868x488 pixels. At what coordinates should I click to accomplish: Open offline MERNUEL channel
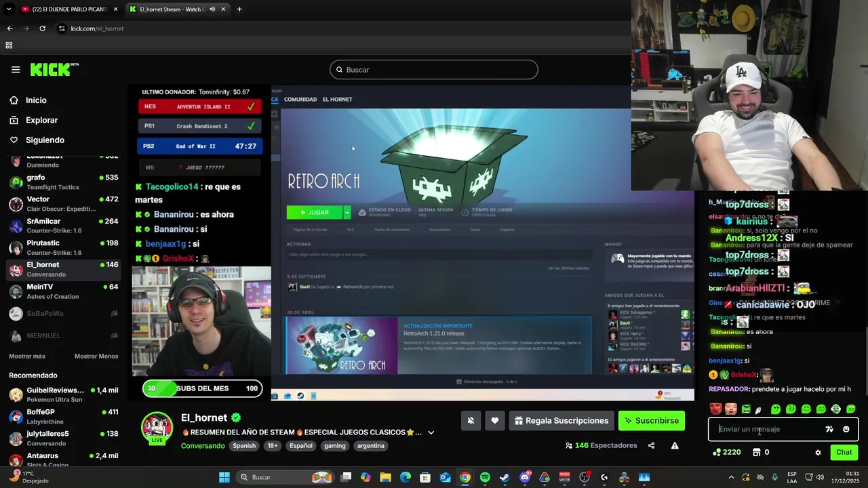[x=64, y=335]
